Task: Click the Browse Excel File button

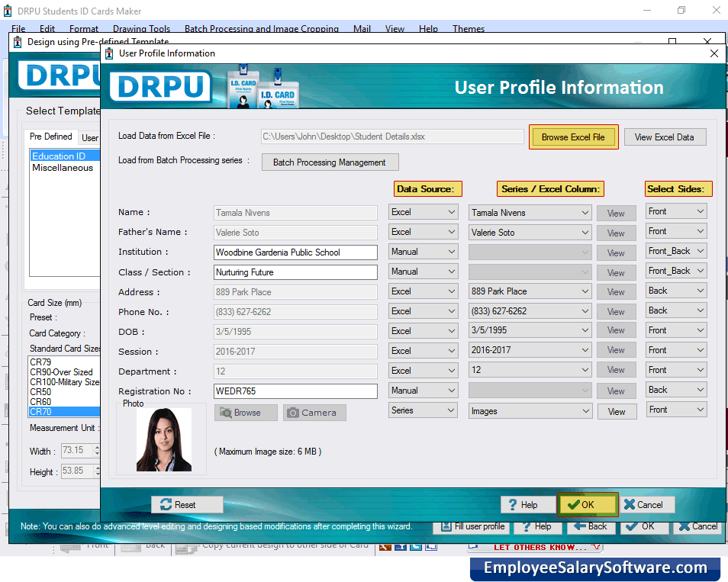Action: [x=573, y=137]
